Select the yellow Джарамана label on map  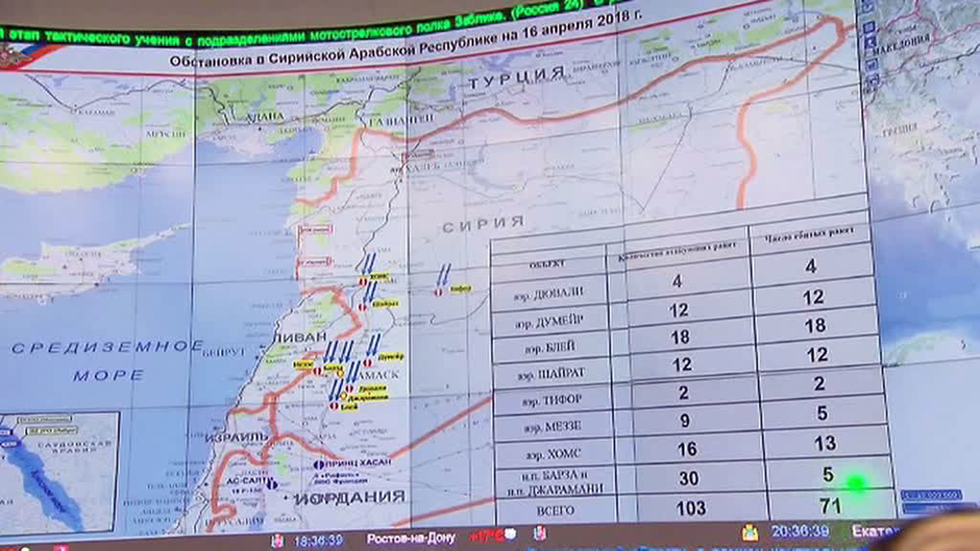(367, 398)
